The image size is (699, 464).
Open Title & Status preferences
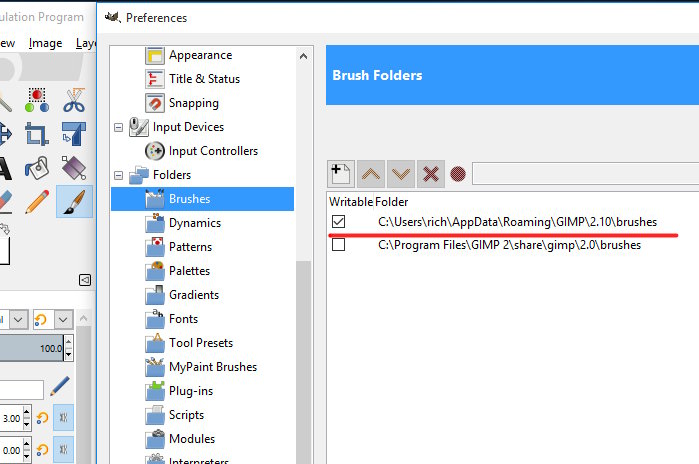[x=204, y=79]
